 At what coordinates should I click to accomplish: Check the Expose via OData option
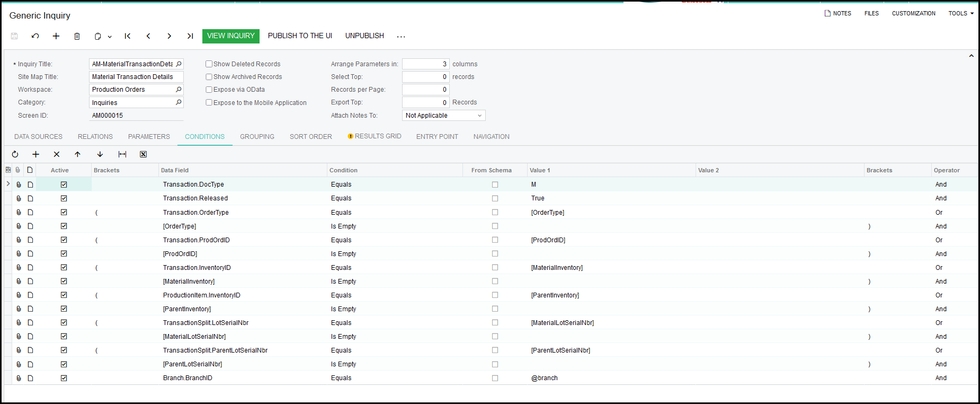pyautogui.click(x=209, y=90)
